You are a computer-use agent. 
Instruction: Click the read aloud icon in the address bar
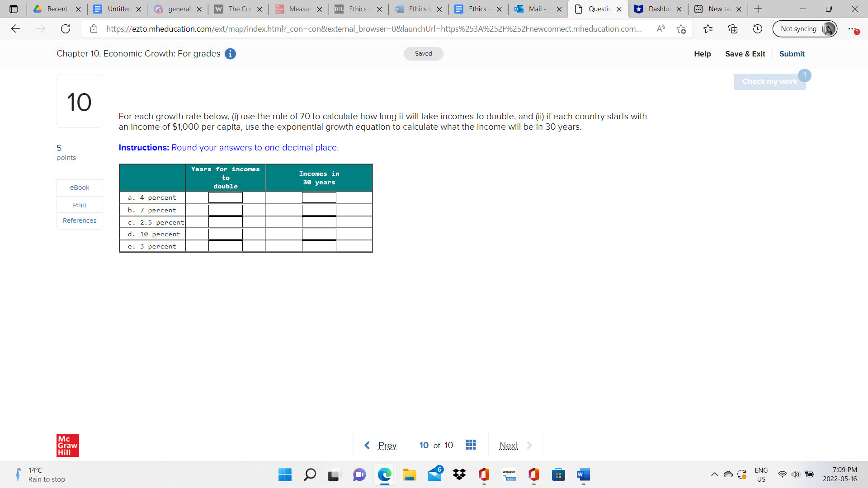click(x=660, y=28)
